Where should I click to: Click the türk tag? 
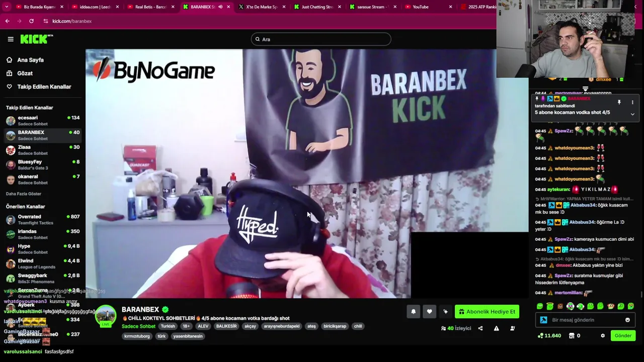[162, 336]
